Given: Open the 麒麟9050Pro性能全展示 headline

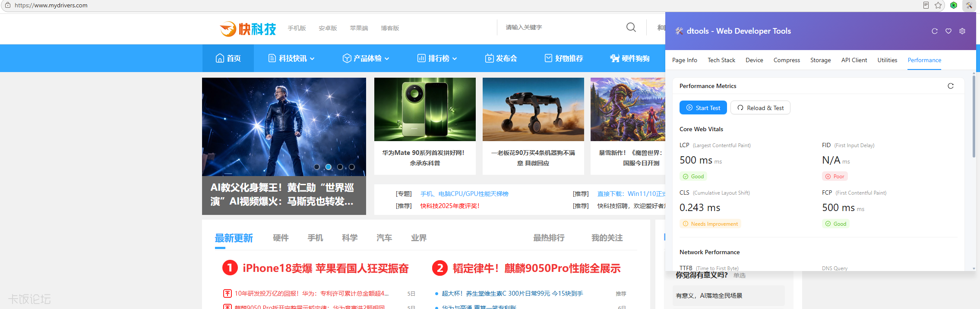Looking at the screenshot, I should [x=537, y=268].
